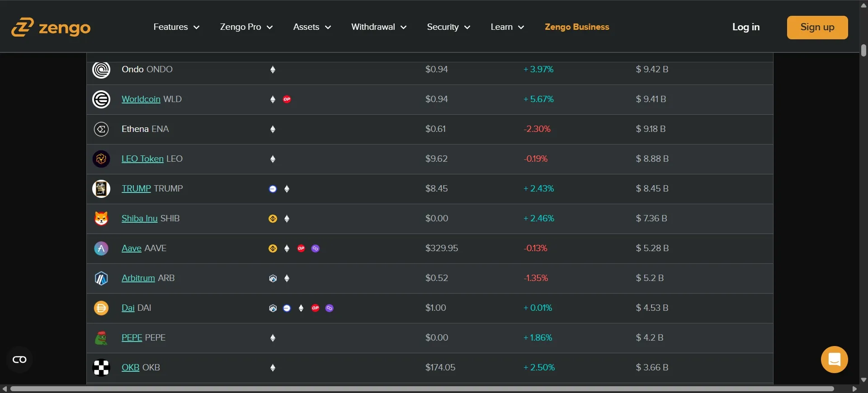Click Arbitrum network icon in Dai row
The width and height of the screenshot is (868, 393).
(273, 308)
